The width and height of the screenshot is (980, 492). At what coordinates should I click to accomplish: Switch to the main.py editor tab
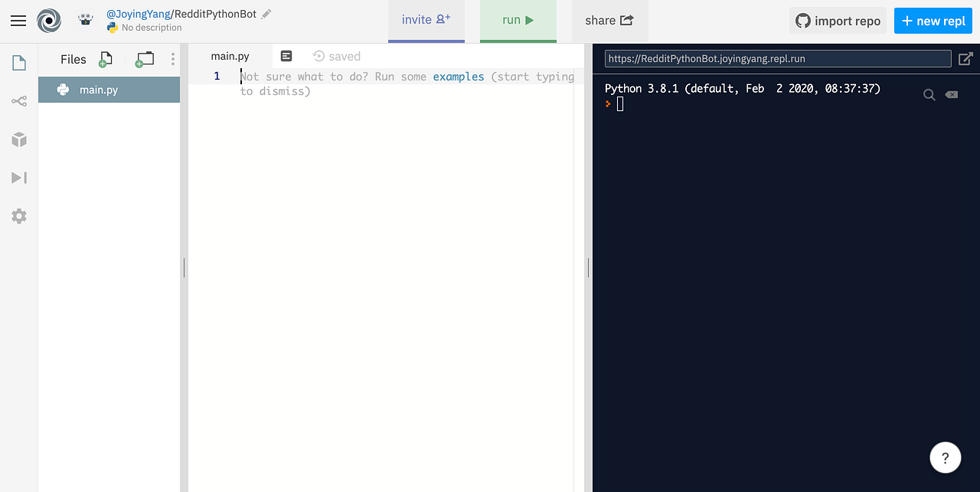pos(230,55)
